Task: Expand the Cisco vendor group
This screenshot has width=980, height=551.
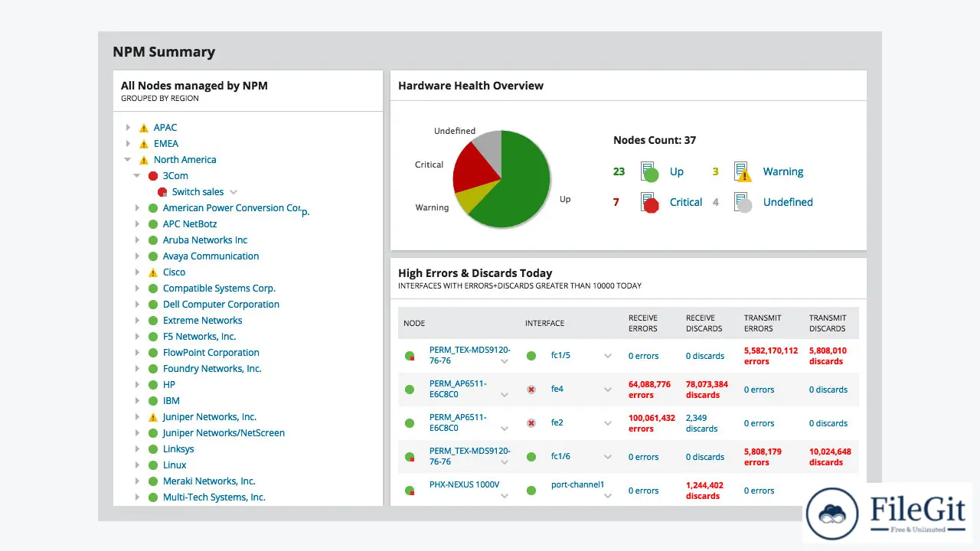Action: tap(137, 272)
